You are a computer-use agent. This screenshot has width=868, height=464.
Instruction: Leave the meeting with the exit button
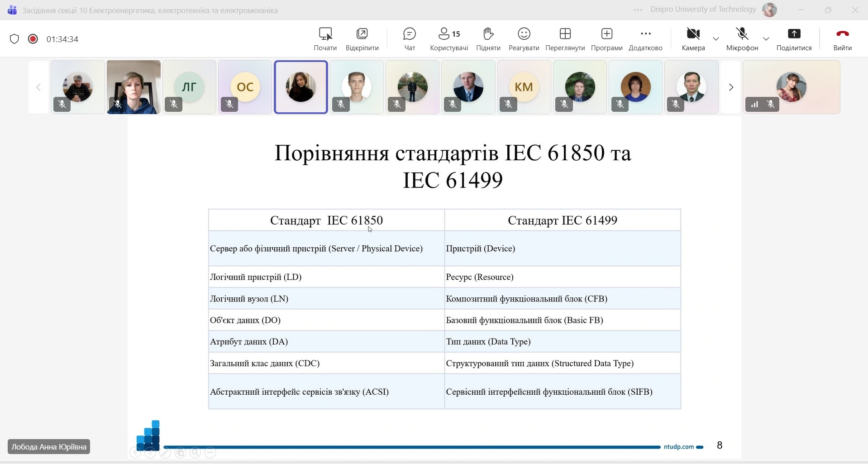(x=842, y=39)
